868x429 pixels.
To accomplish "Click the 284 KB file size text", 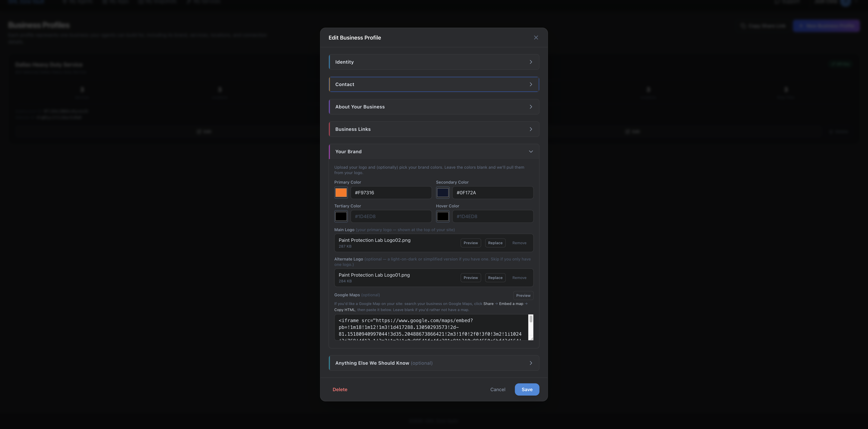I will [x=345, y=281].
